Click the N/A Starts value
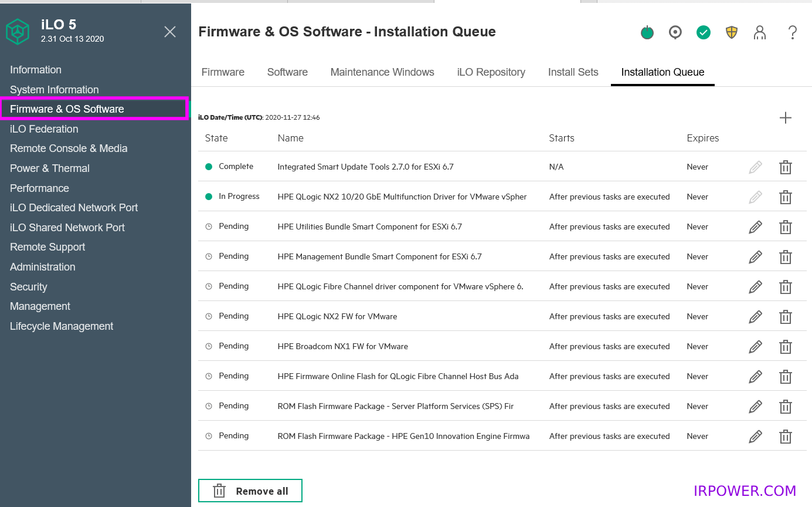The image size is (812, 507). pos(556,167)
